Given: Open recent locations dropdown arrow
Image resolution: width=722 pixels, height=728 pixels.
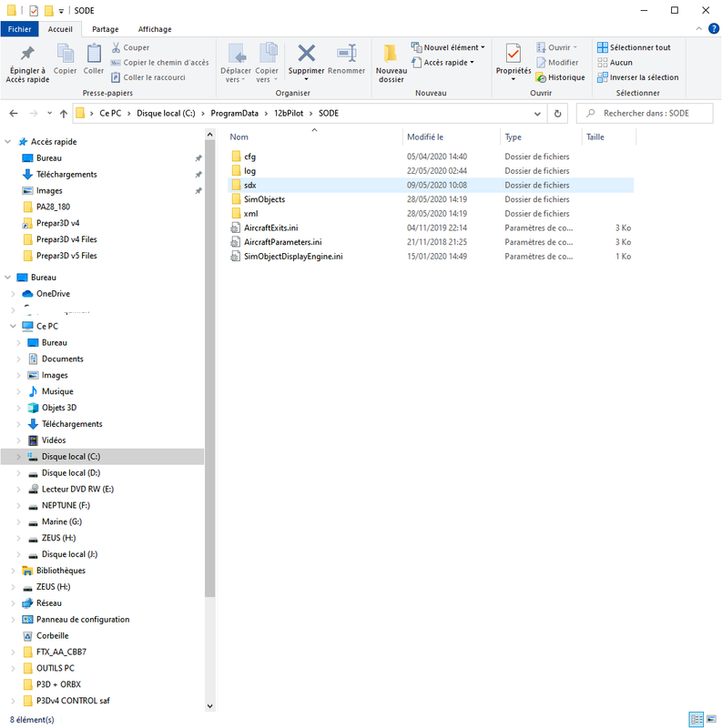Looking at the screenshot, I should click(x=49, y=113).
